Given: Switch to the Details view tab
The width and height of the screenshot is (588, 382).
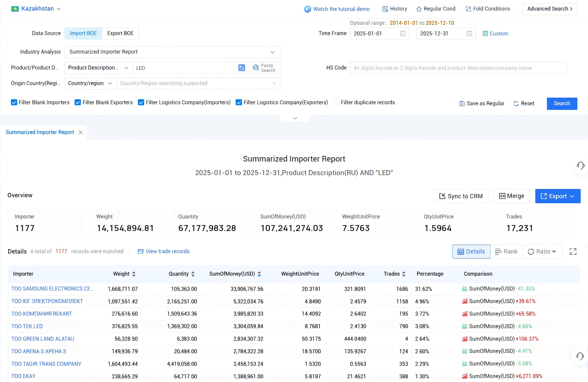Looking at the screenshot, I should pyautogui.click(x=471, y=252).
